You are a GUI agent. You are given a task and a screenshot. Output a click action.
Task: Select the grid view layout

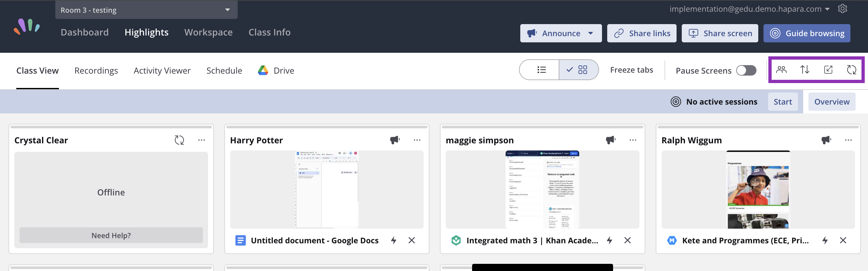579,70
